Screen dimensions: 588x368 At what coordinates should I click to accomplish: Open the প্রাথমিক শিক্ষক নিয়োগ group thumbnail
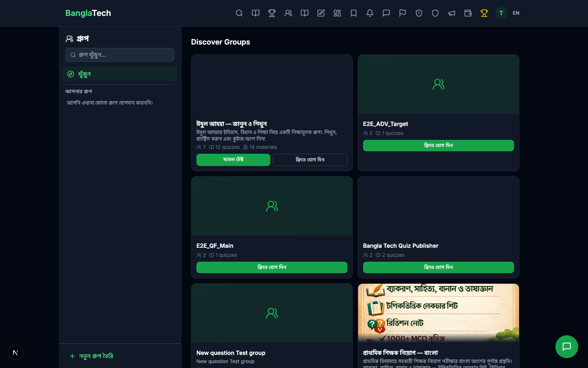(x=438, y=313)
